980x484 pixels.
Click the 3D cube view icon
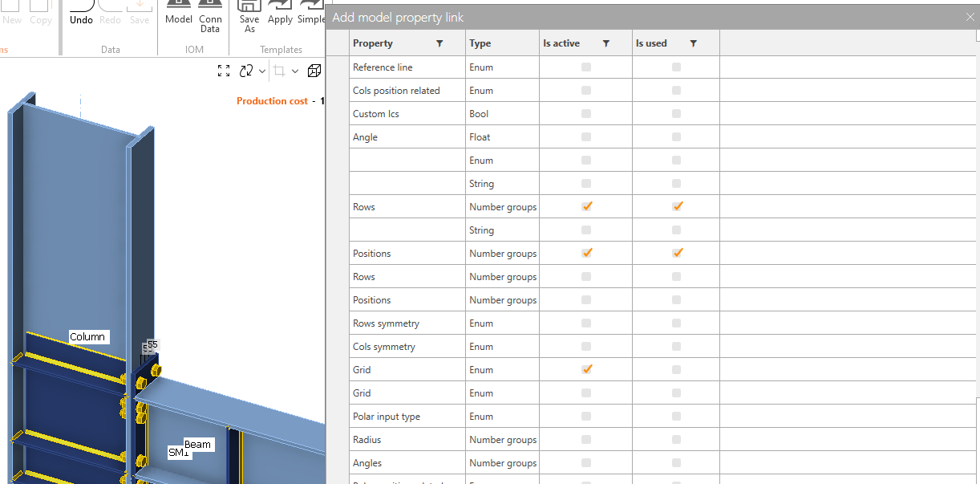pyautogui.click(x=314, y=71)
